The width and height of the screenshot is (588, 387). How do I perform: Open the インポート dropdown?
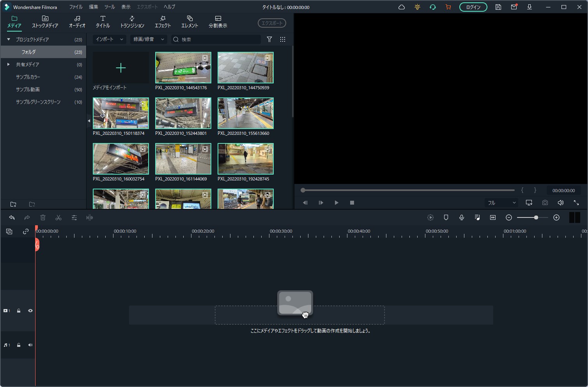click(109, 39)
